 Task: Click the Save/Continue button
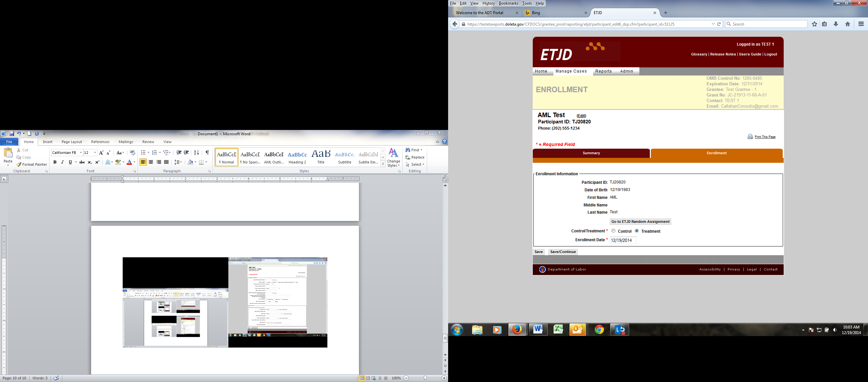(x=563, y=252)
